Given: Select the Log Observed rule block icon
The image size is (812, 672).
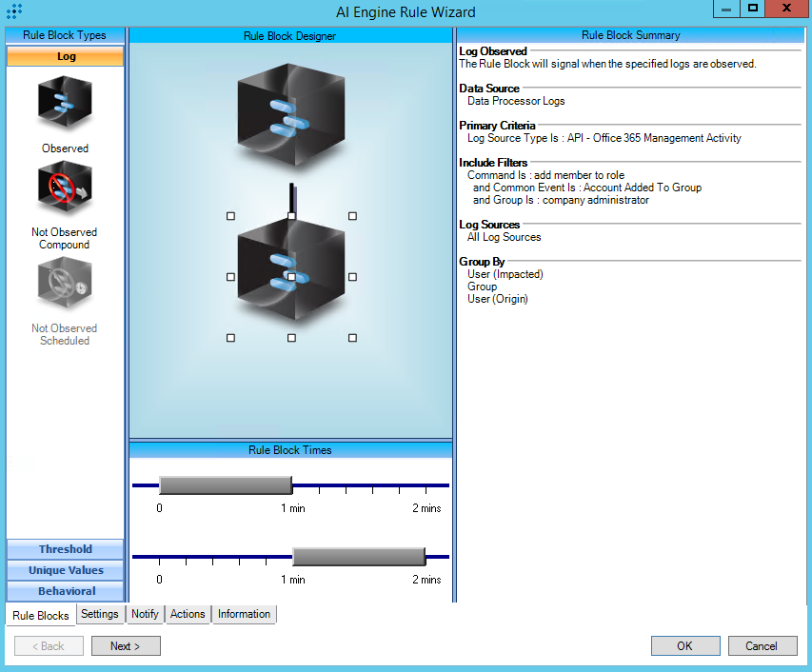Looking at the screenshot, I should click(x=65, y=102).
